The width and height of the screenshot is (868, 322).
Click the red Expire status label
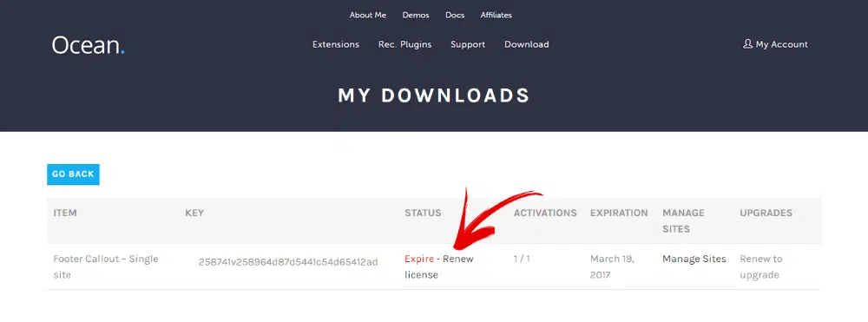(x=419, y=259)
